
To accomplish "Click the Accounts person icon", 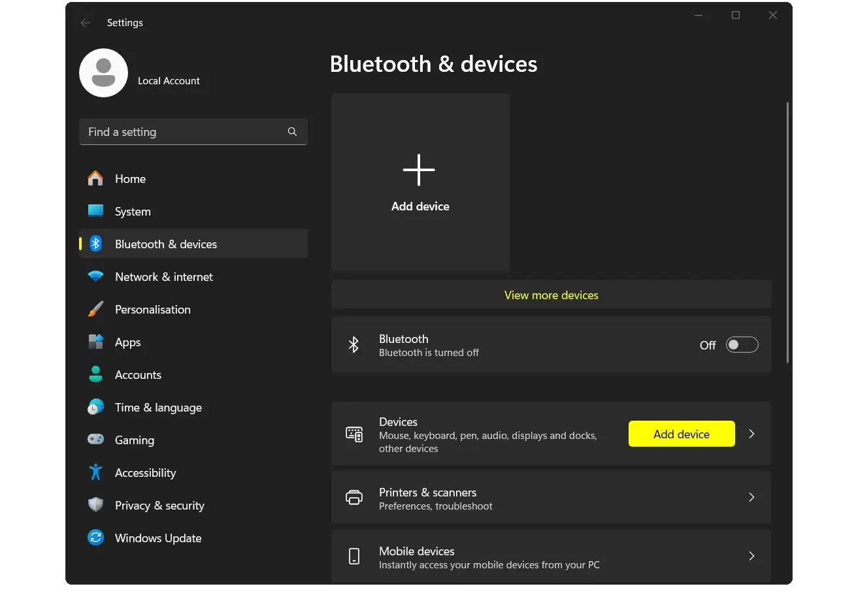I will [x=95, y=374].
